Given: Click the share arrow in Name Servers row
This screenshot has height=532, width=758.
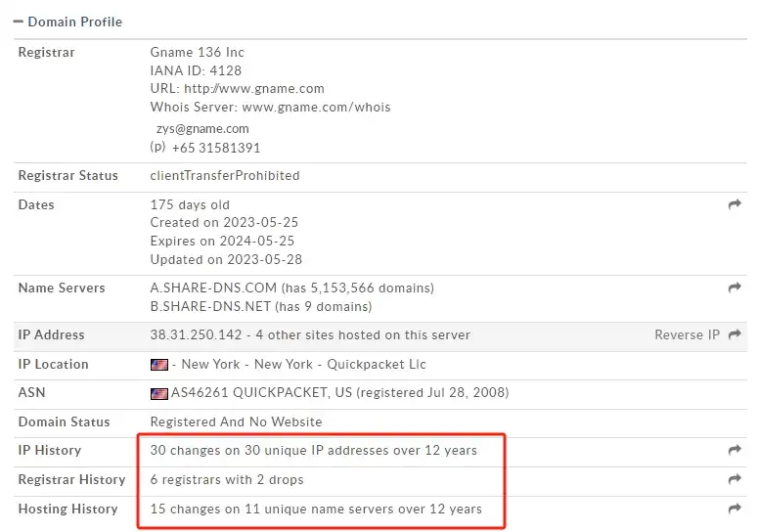Looking at the screenshot, I should tap(735, 288).
